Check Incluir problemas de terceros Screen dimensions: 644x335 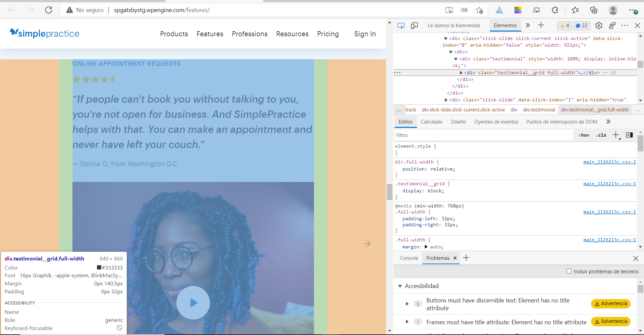(x=569, y=271)
